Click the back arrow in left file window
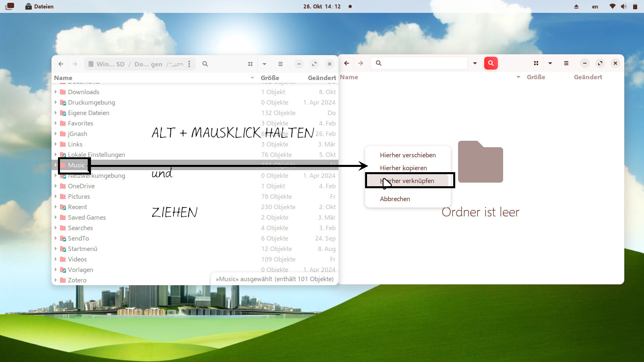This screenshot has height=362, width=644. [61, 64]
